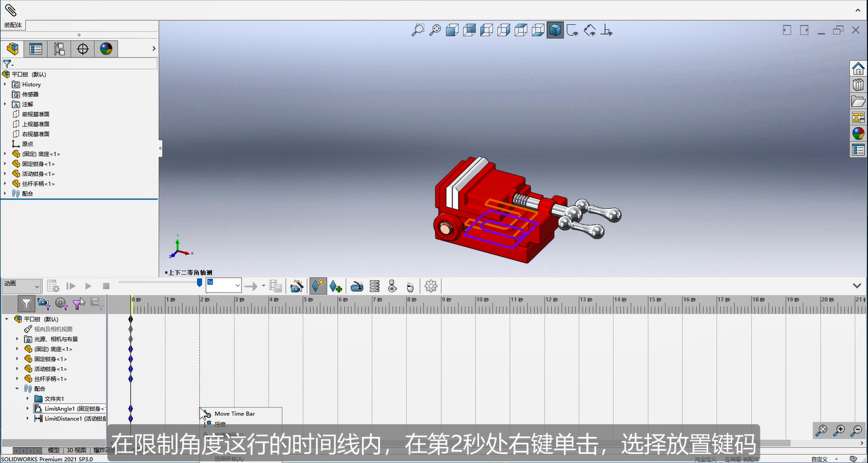
Task: Expand LimitAngle1 in the motion tree
Action: (x=28, y=408)
